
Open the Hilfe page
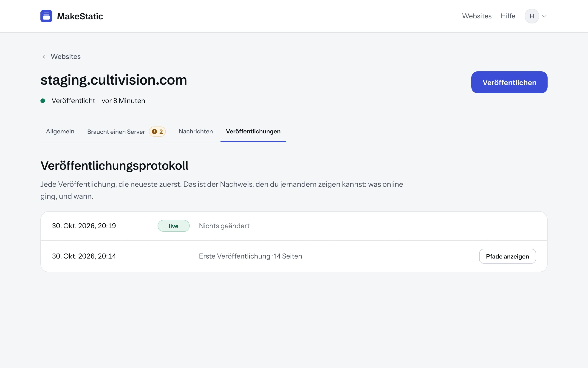(x=508, y=16)
